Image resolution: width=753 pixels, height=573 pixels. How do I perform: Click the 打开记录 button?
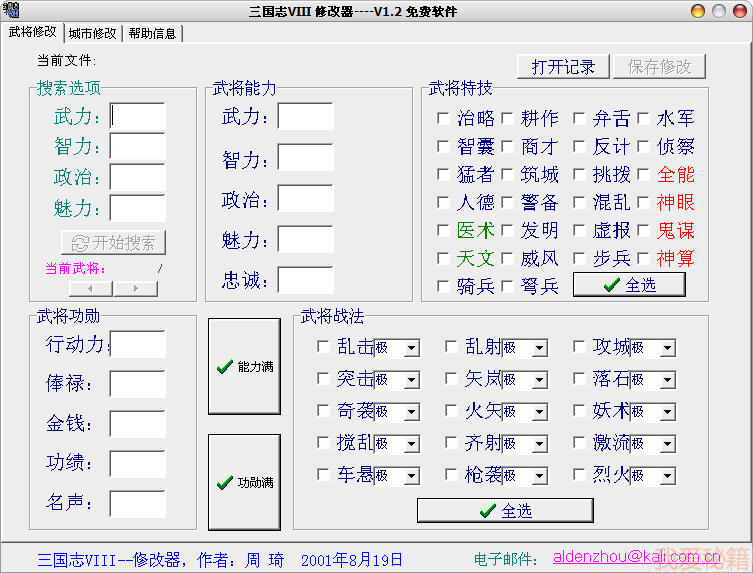coord(563,67)
